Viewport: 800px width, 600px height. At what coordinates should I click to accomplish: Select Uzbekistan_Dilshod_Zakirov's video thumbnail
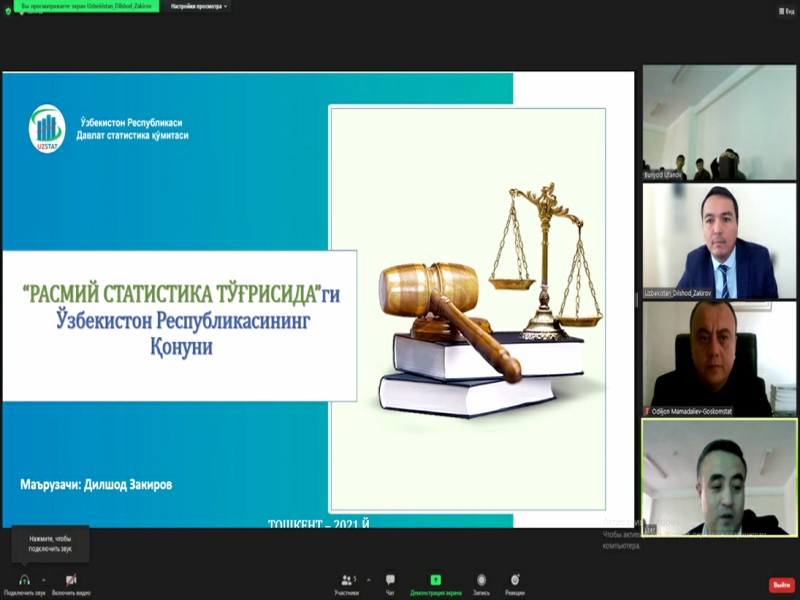click(719, 240)
